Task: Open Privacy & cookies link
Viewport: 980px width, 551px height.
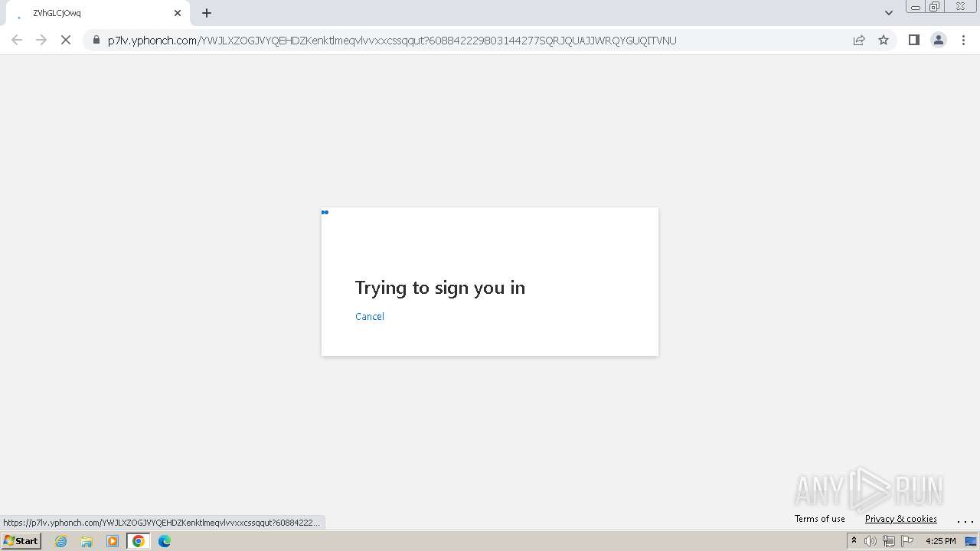Action: (901, 519)
